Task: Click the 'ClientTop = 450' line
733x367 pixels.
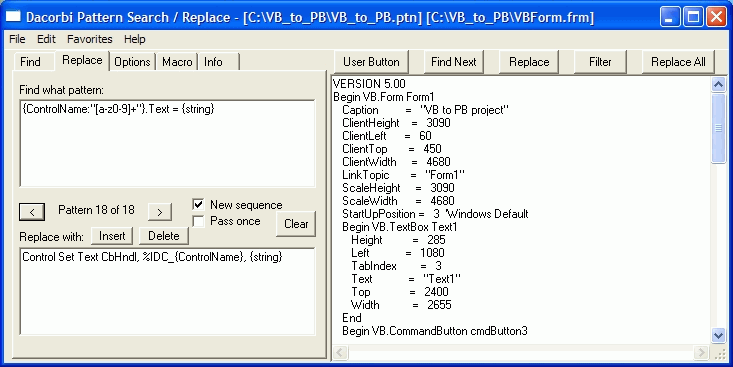Action: click(x=392, y=149)
